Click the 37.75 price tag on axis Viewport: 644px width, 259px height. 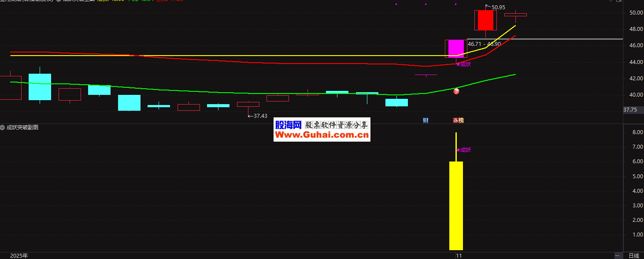click(629, 110)
